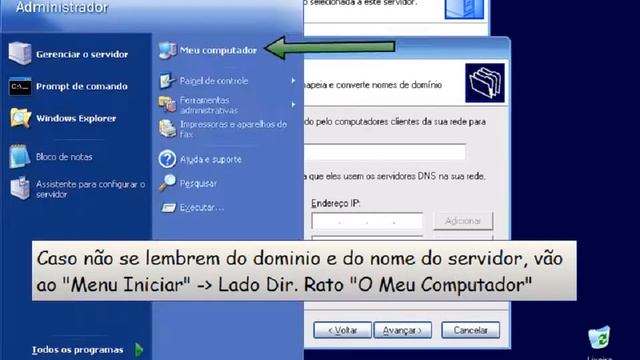Click the Avançar button
The height and width of the screenshot is (360, 640).
pyautogui.click(x=402, y=330)
